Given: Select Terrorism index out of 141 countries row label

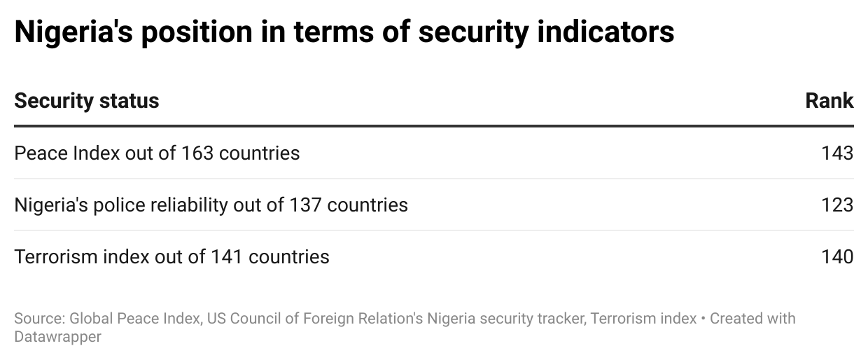Looking at the screenshot, I should pos(171,256).
